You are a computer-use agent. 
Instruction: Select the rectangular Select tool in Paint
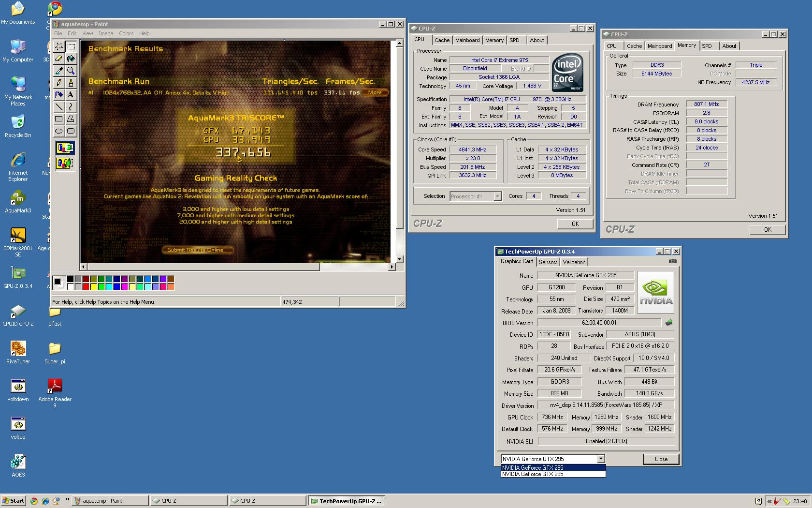pyautogui.click(x=71, y=46)
